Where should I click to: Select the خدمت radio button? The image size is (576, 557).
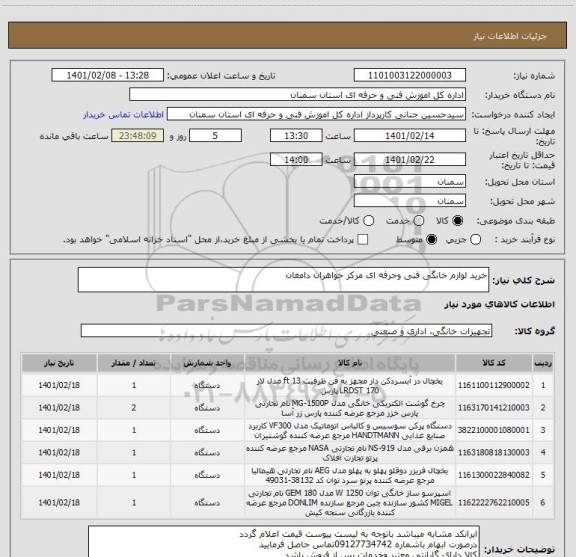[419, 221]
